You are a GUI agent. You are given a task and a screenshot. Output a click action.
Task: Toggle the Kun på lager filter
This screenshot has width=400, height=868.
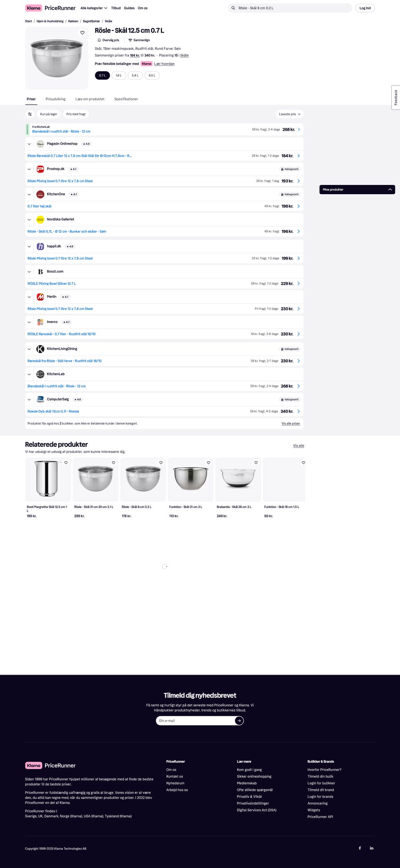click(49, 114)
